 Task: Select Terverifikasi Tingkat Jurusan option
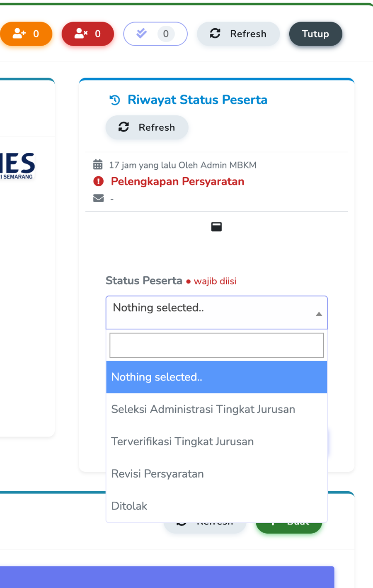(x=182, y=442)
